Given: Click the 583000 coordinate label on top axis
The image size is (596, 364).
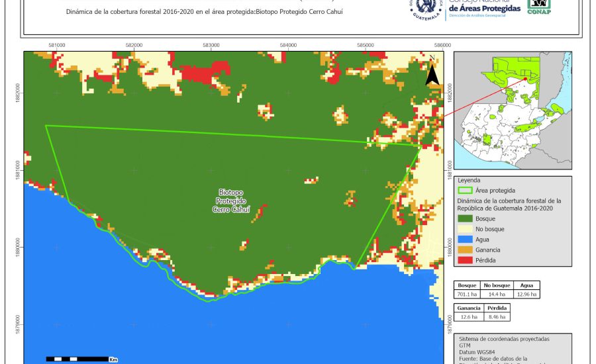Looking at the screenshot, I should [211, 45].
